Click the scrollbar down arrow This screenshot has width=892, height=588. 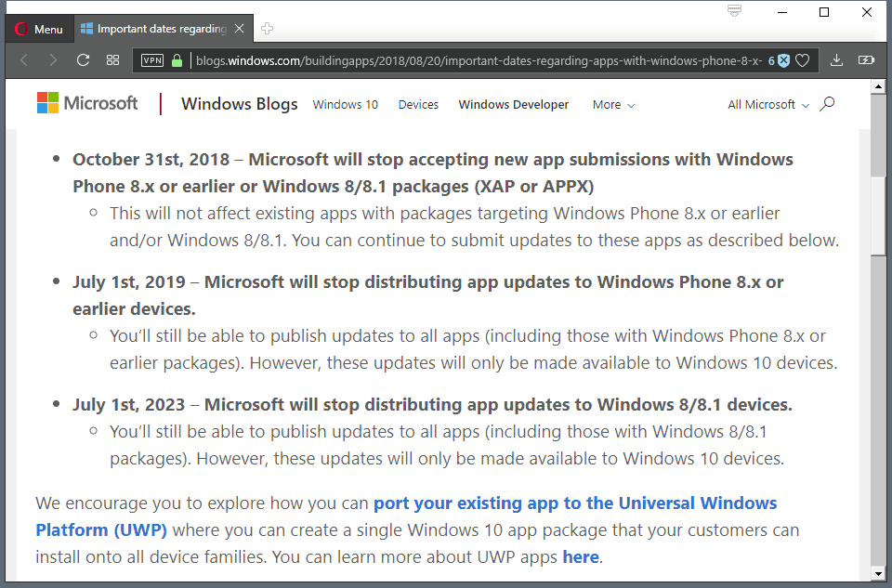click(878, 573)
